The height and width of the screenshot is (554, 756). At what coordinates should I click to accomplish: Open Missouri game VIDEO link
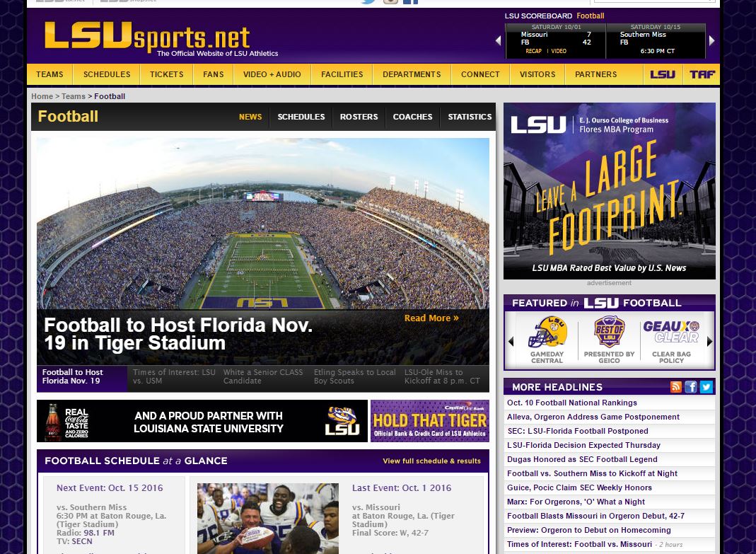558,51
